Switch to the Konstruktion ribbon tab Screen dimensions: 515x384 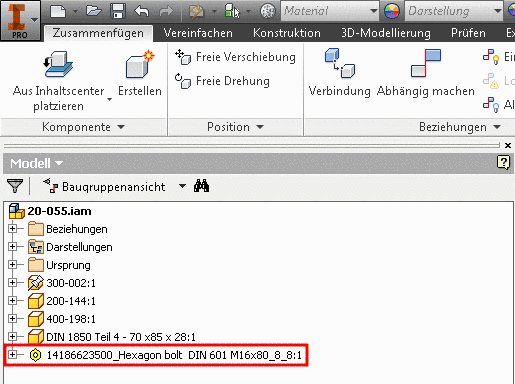pos(287,33)
